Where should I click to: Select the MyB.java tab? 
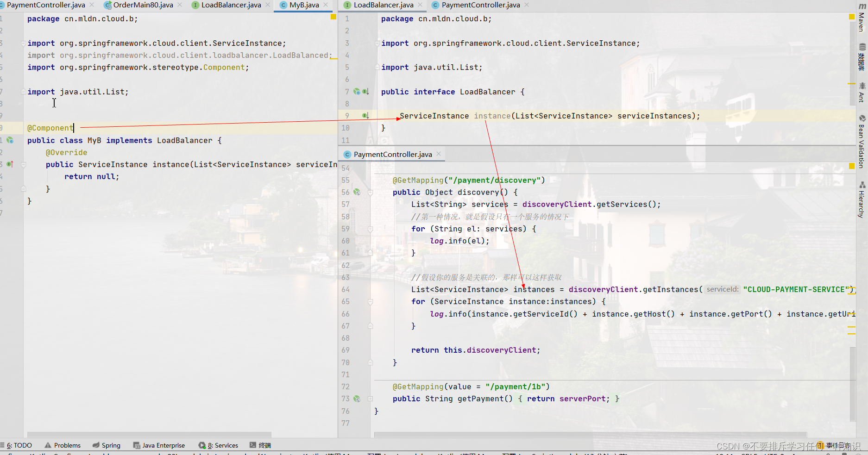304,5
